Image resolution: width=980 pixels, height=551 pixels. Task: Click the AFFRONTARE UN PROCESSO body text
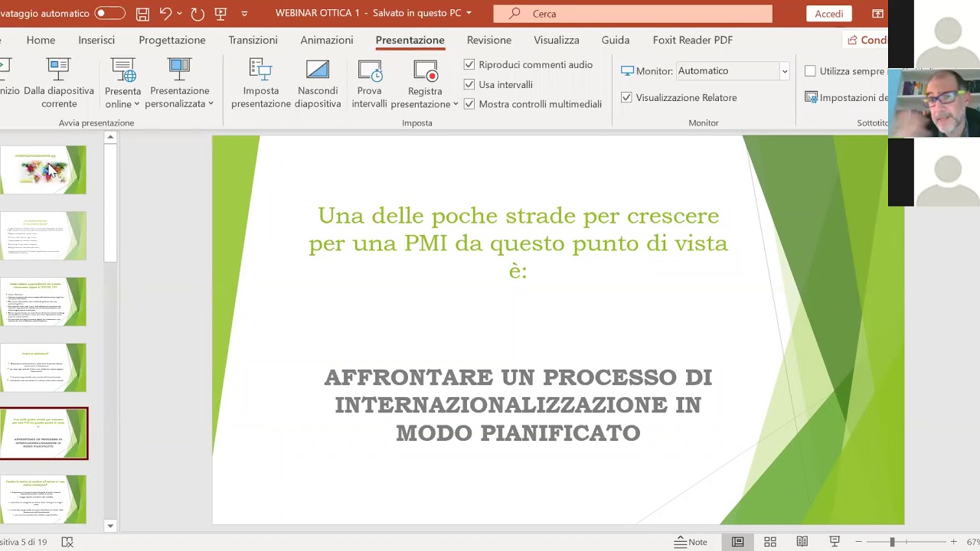518,405
